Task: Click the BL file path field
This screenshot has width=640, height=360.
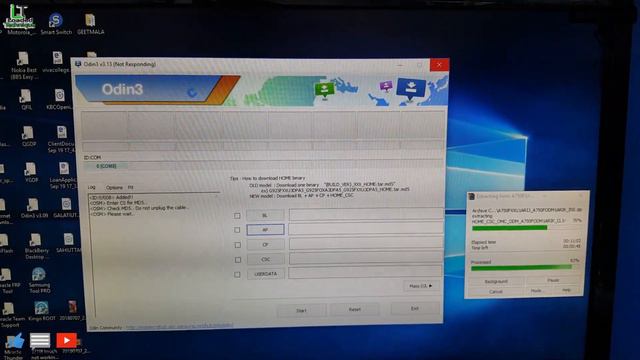Action: click(366, 214)
